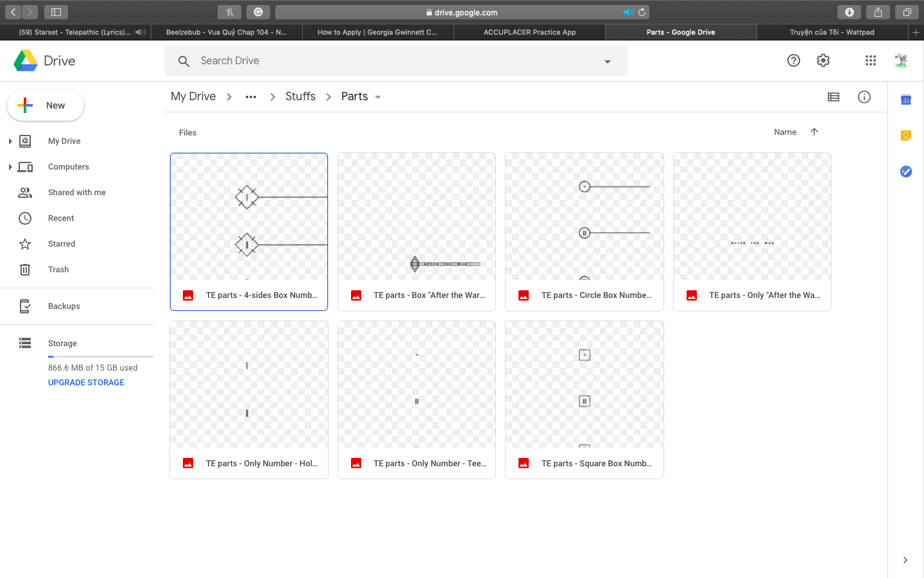Switch to ACCUPLACER Practice App tab
The width and height of the screenshot is (924, 578).
tap(529, 32)
